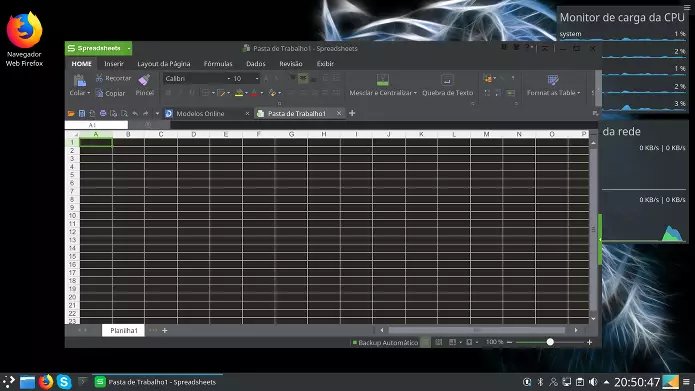Toggle Quebra de Texto wrap icon
Screen dimensions: 695x391
click(447, 80)
